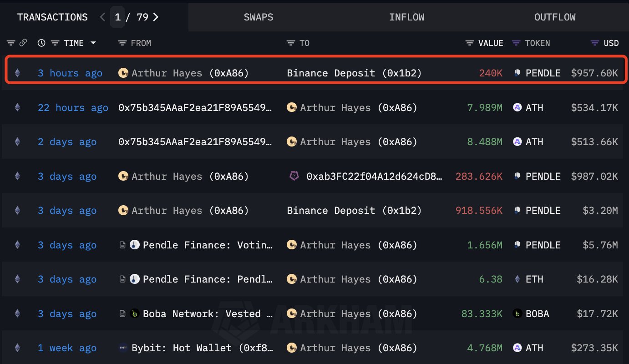
Task: Click ATH token icon on $513.66K row
Action: [x=517, y=142]
